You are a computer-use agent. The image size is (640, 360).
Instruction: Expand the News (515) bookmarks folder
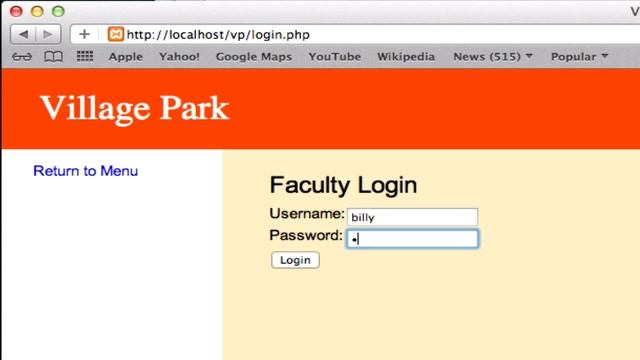(493, 57)
